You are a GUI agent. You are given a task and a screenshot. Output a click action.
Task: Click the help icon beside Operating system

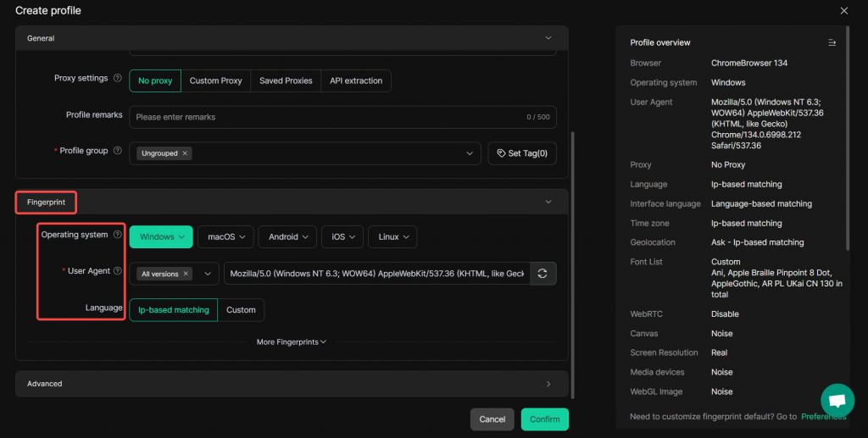(118, 236)
